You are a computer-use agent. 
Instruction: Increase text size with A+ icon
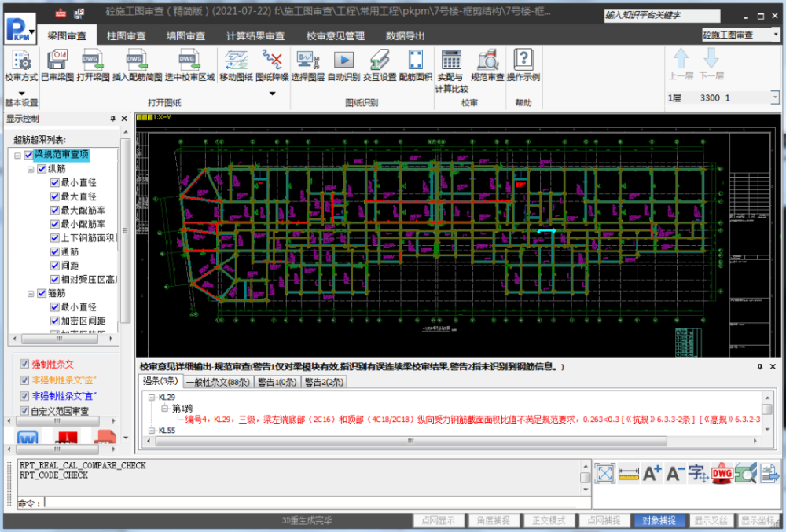(652, 473)
